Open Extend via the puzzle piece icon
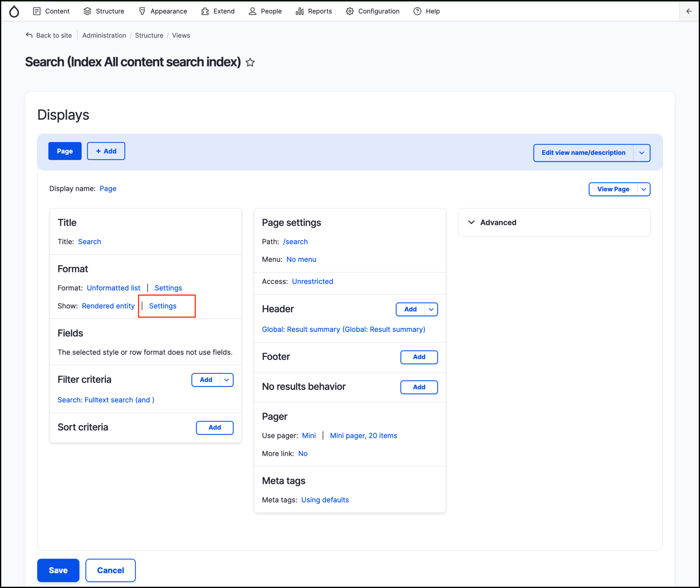 [205, 11]
